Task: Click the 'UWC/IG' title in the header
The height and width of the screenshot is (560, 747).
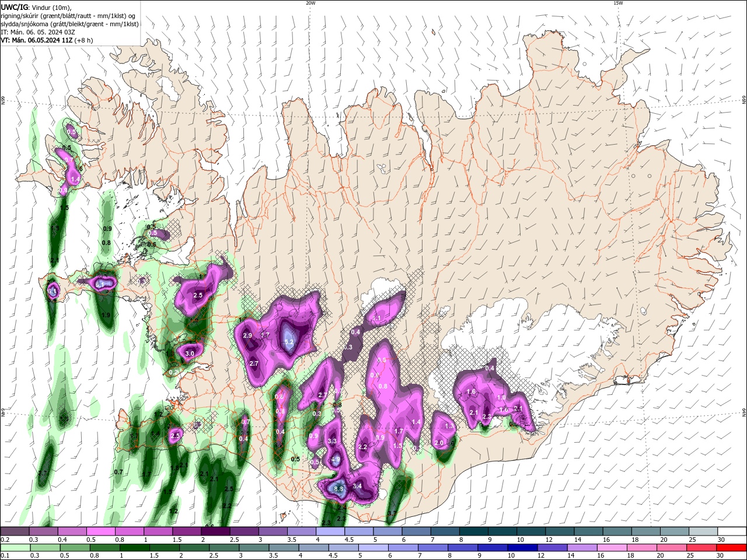Action: tap(13, 7)
